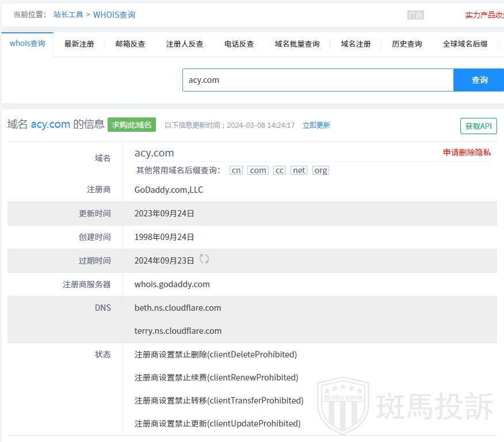This screenshot has width=504, height=442.
Task: Open the 邮箱反查 tab
Action: click(x=130, y=44)
